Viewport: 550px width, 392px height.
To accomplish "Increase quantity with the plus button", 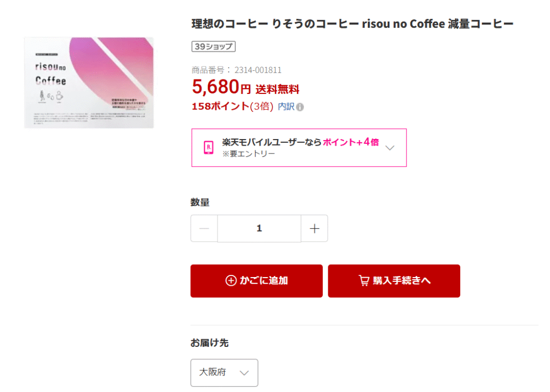I will coord(315,229).
